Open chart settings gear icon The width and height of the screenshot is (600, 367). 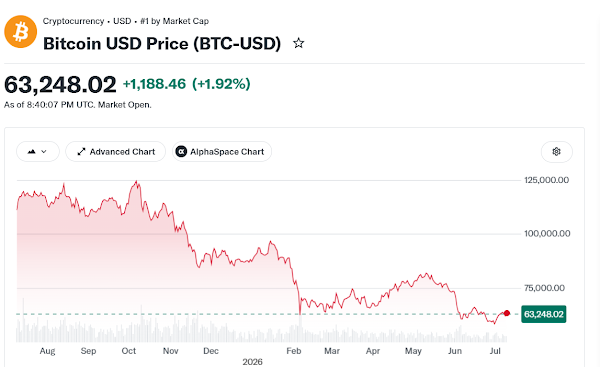tap(556, 152)
